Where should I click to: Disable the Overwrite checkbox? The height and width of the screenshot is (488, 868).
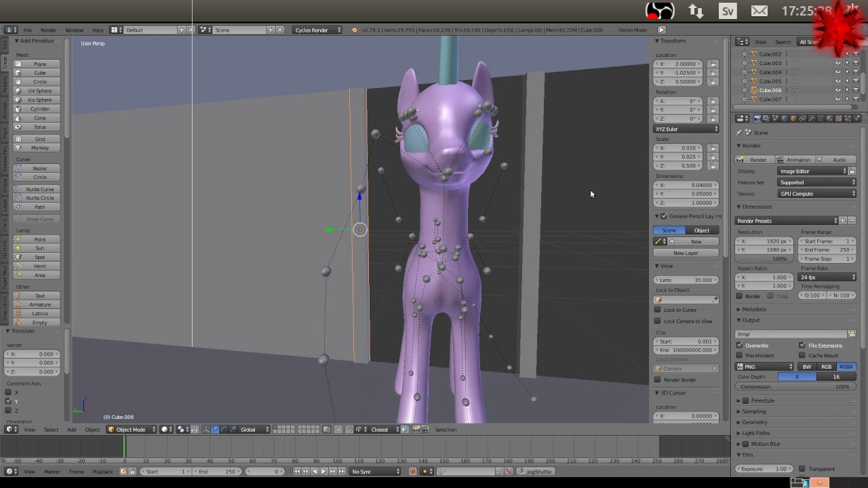[740, 346]
